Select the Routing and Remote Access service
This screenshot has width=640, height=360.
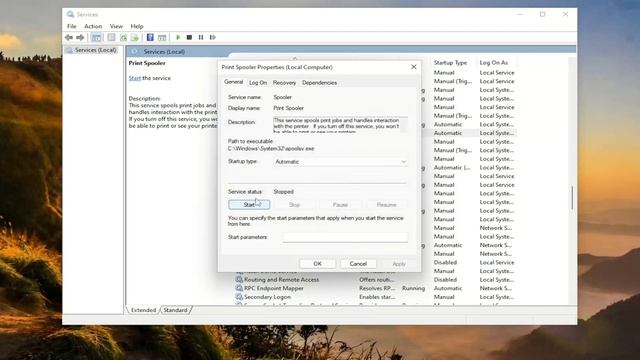(282, 280)
